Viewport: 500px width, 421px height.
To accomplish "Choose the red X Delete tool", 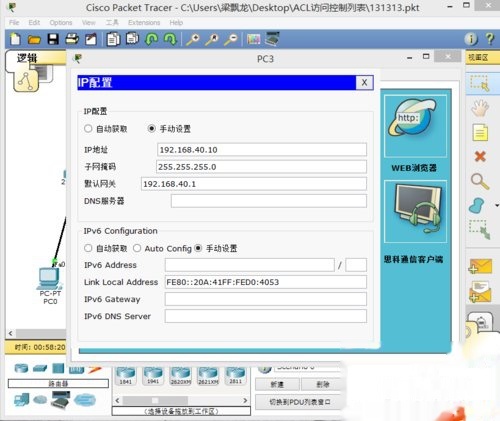I will tap(480, 156).
